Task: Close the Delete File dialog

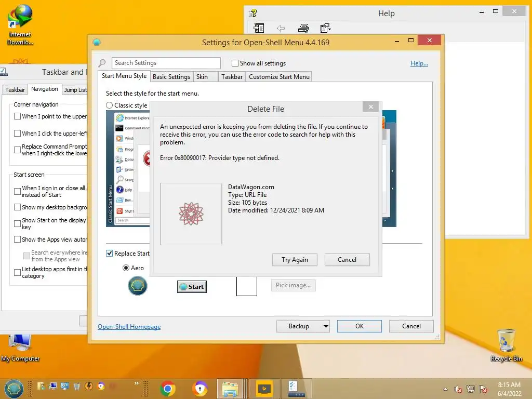Action: pos(370,107)
